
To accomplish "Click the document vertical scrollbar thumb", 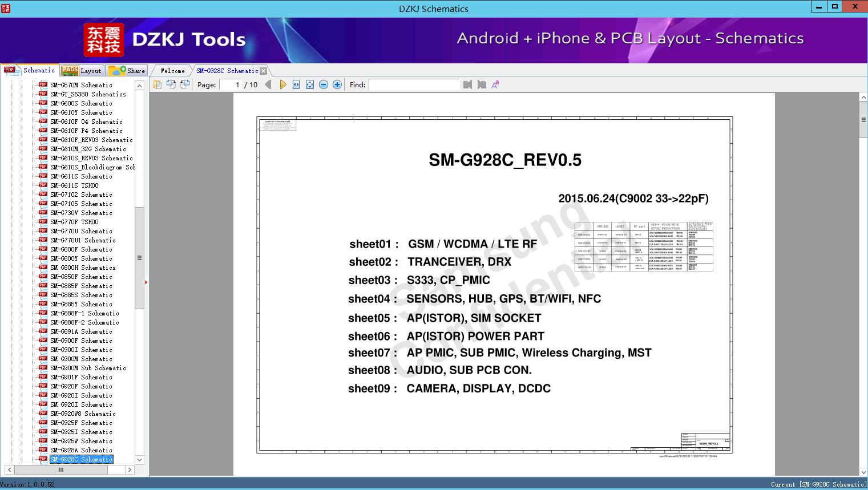I will [x=863, y=120].
